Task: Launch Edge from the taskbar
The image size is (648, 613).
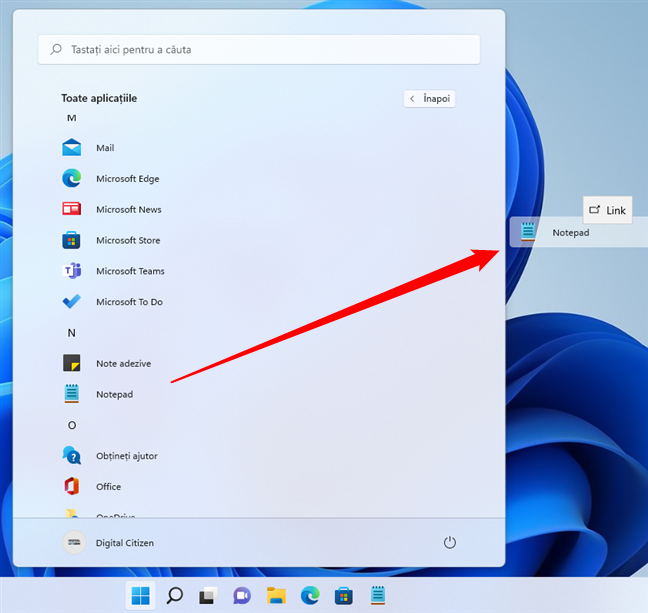Action: tap(310, 596)
